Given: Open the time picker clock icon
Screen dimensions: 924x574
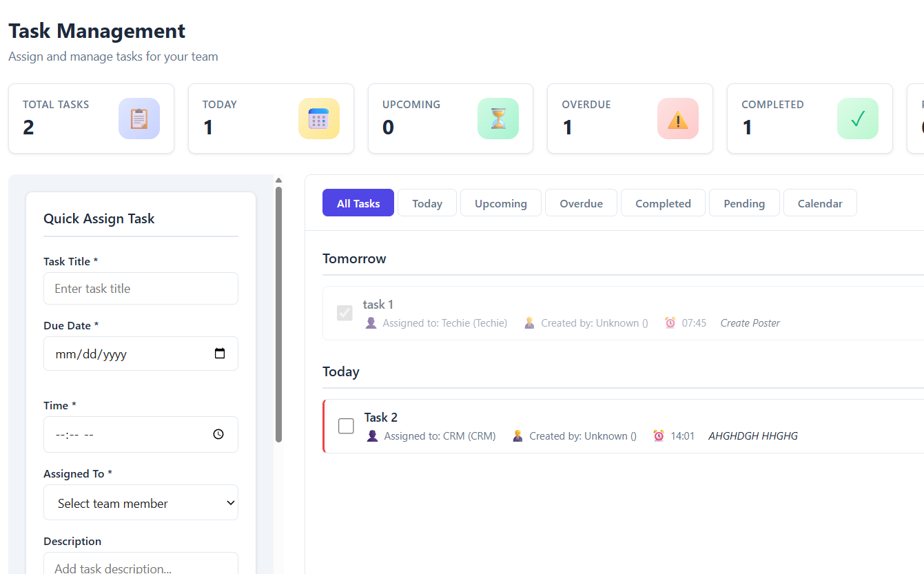Looking at the screenshot, I should point(218,434).
